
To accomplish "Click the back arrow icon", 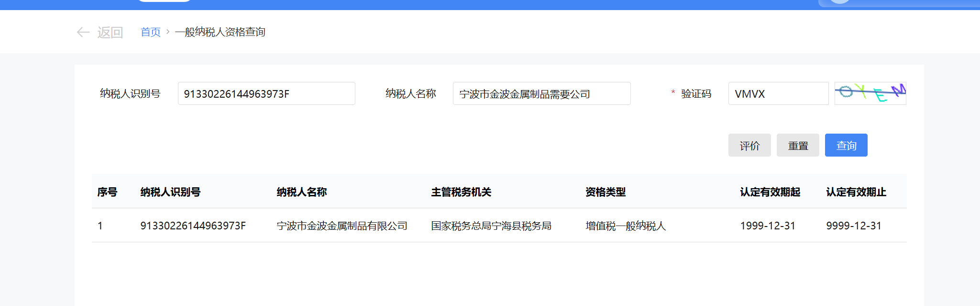I will [83, 32].
